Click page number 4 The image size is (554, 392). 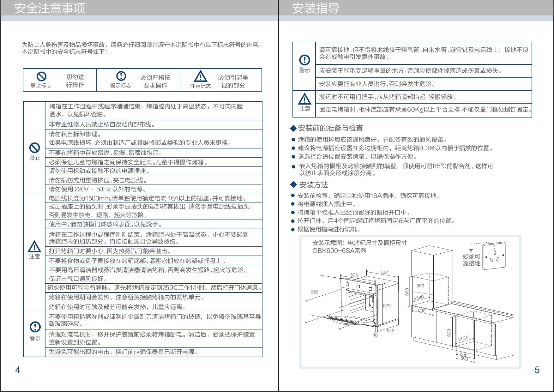[x=18, y=370]
